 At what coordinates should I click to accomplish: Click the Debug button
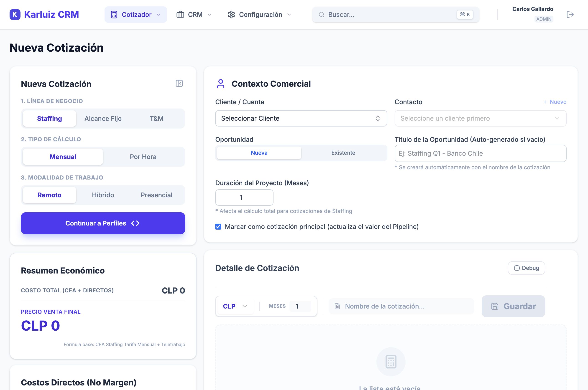[526, 268]
